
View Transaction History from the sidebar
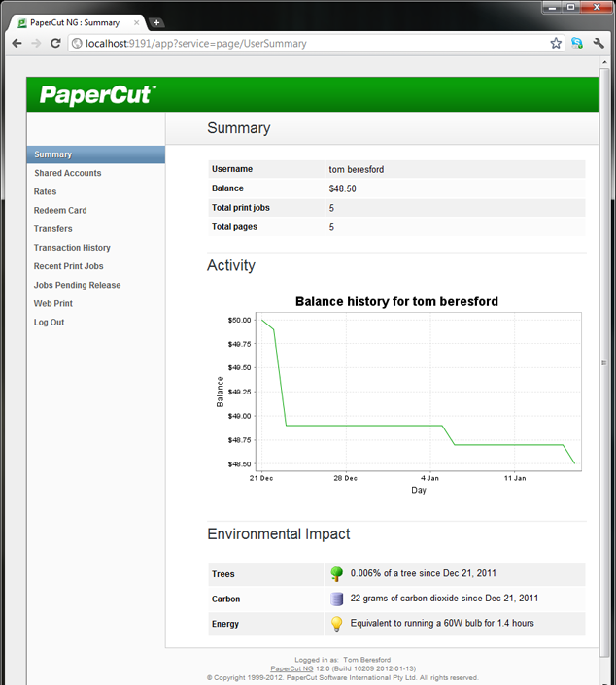pos(72,248)
